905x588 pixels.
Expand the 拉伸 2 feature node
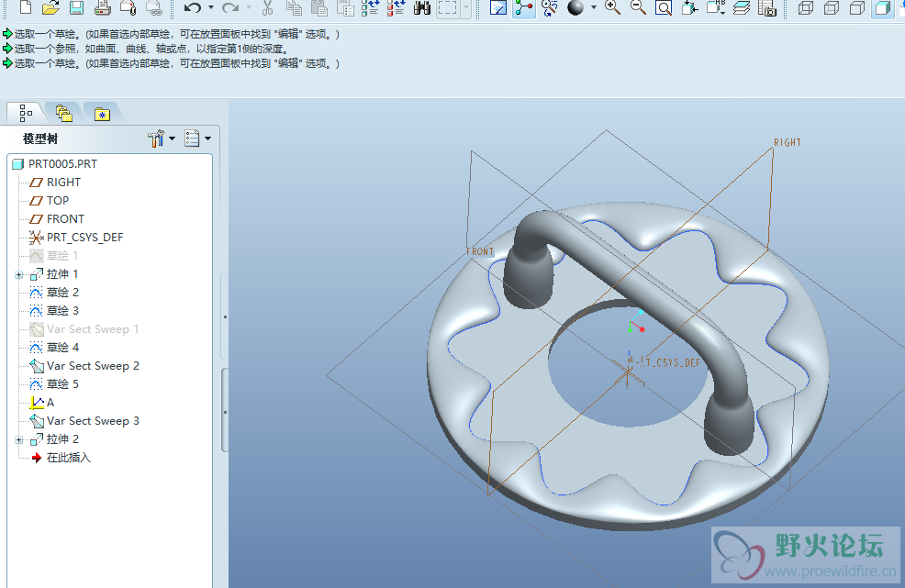(x=18, y=439)
